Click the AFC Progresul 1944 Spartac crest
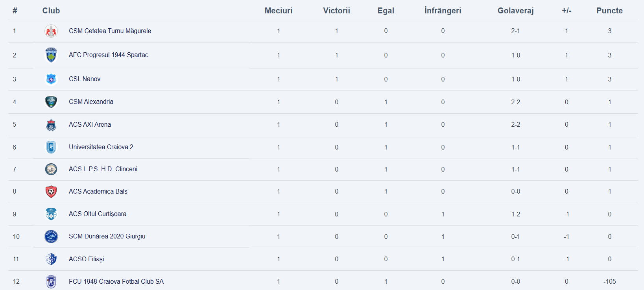This screenshot has width=644, height=290. (x=51, y=55)
